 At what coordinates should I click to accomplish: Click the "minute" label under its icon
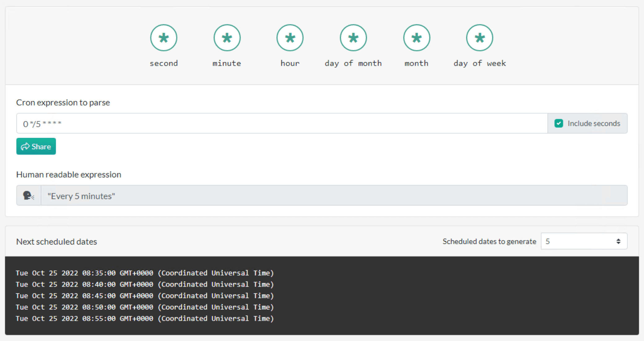227,63
